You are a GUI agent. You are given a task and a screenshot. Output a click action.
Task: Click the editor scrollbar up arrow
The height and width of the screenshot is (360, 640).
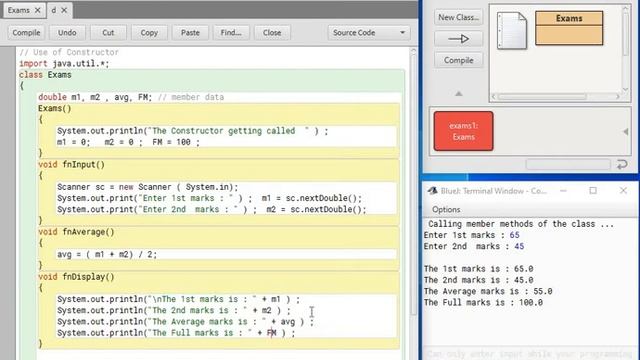(413, 52)
